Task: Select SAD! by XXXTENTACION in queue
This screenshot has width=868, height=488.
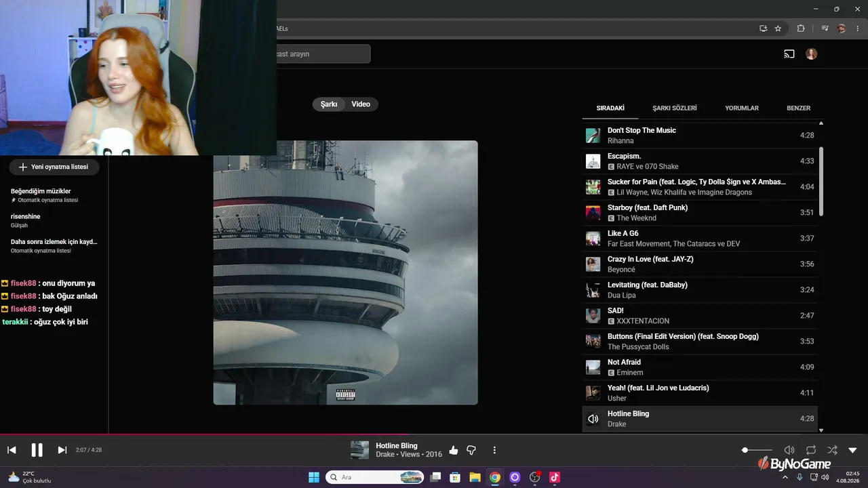Action: 700,316
